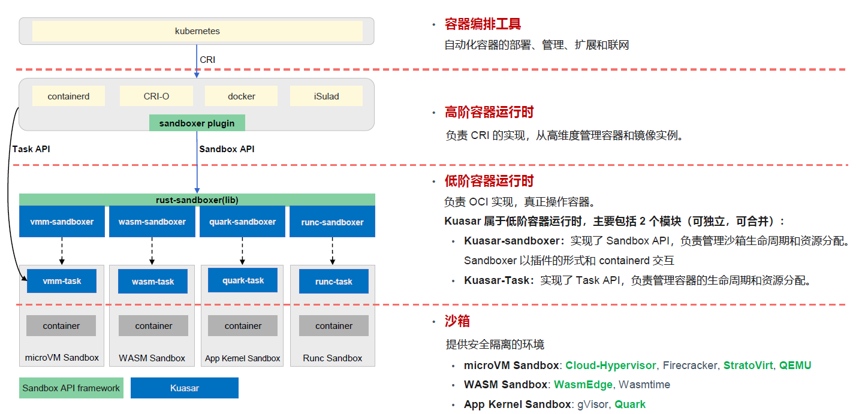
Task: Select the runc-task block
Action: pos(334,282)
